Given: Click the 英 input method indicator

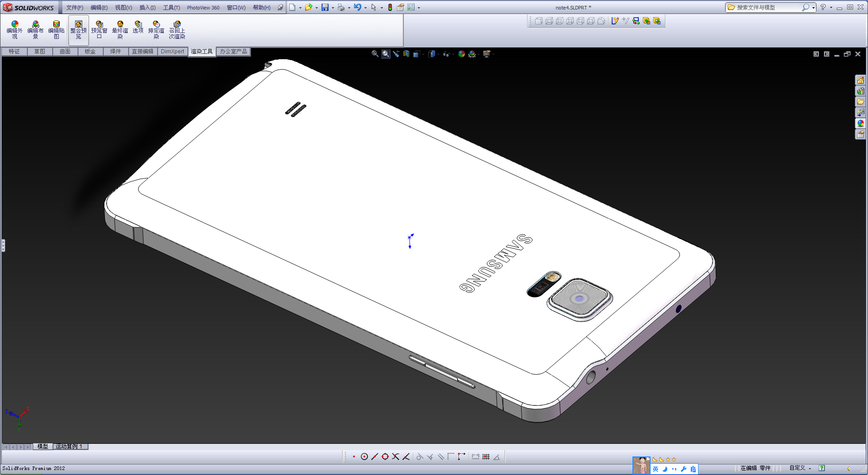Looking at the screenshot, I should point(656,469).
